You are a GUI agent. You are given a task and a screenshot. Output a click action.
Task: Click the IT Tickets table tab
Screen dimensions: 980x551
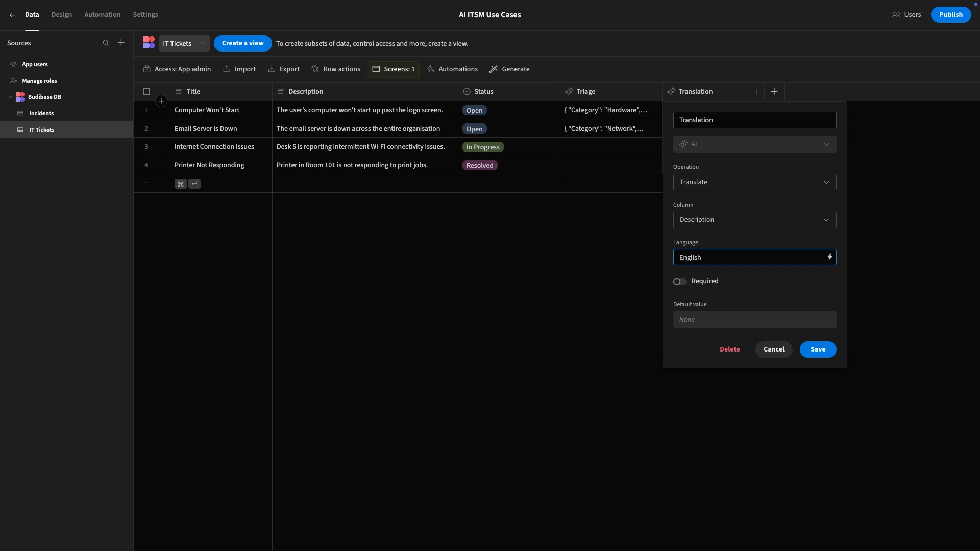pos(184,43)
